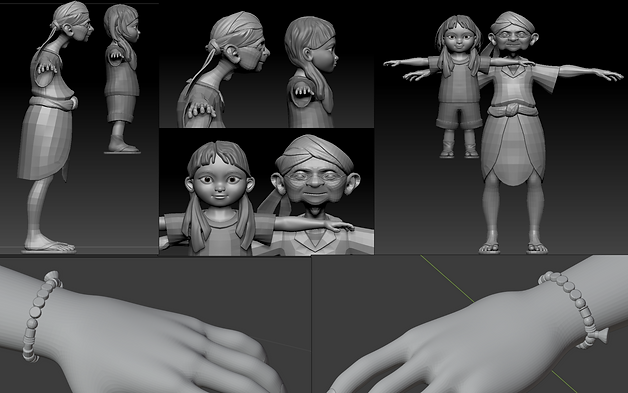
Task: Click the girl's face in front close-up render
Action: [x=220, y=182]
